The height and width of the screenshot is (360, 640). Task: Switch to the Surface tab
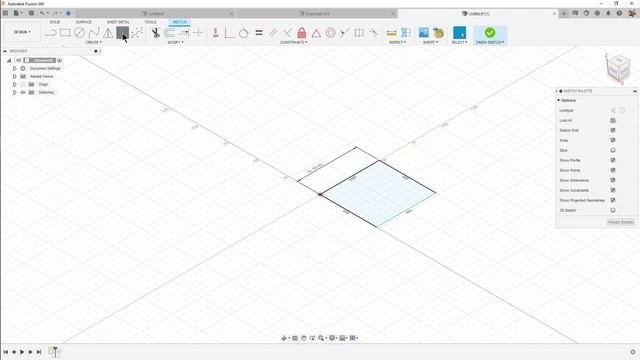[84, 22]
